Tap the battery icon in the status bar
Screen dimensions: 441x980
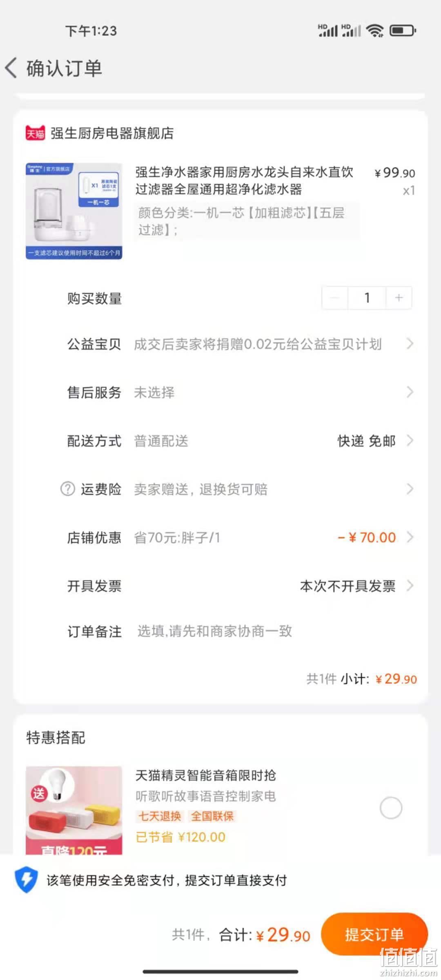(403, 31)
